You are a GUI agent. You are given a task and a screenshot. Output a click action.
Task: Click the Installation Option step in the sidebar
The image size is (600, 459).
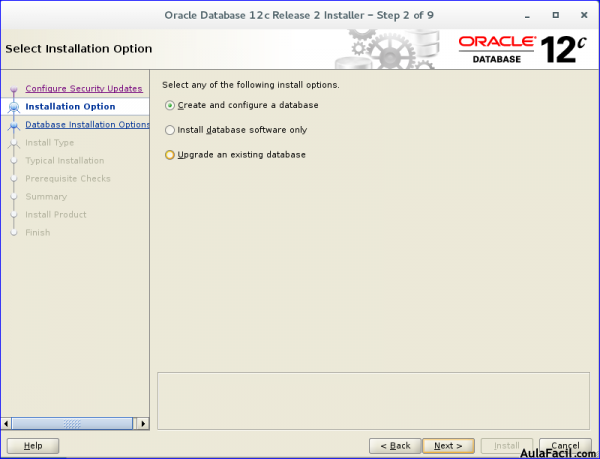click(x=70, y=106)
